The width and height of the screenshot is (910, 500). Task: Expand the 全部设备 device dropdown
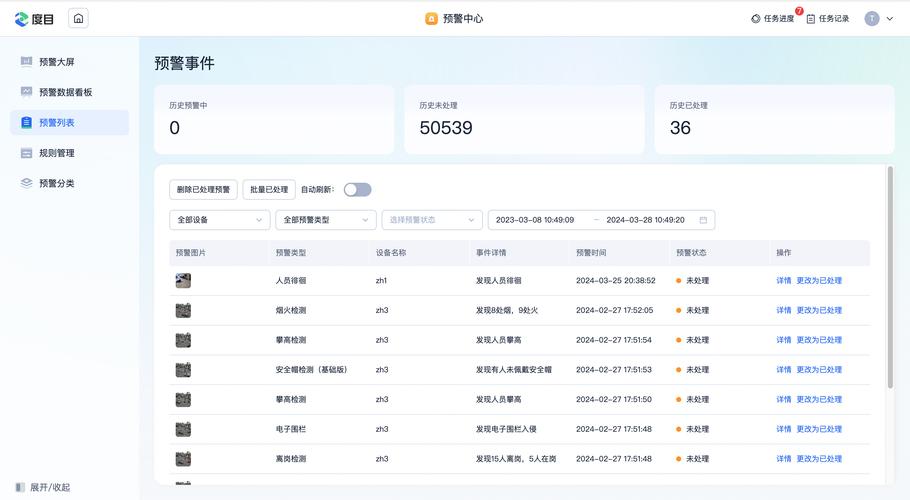pyautogui.click(x=219, y=220)
